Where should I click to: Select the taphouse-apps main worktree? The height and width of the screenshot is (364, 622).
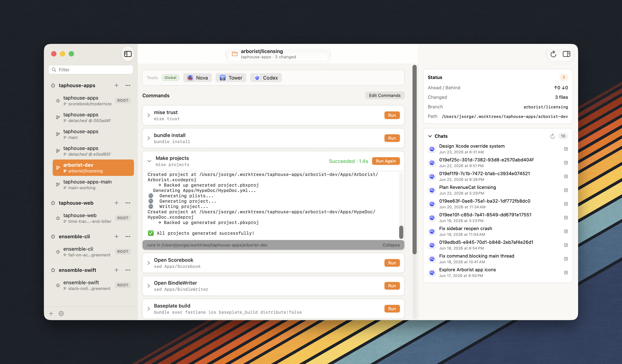point(93,134)
